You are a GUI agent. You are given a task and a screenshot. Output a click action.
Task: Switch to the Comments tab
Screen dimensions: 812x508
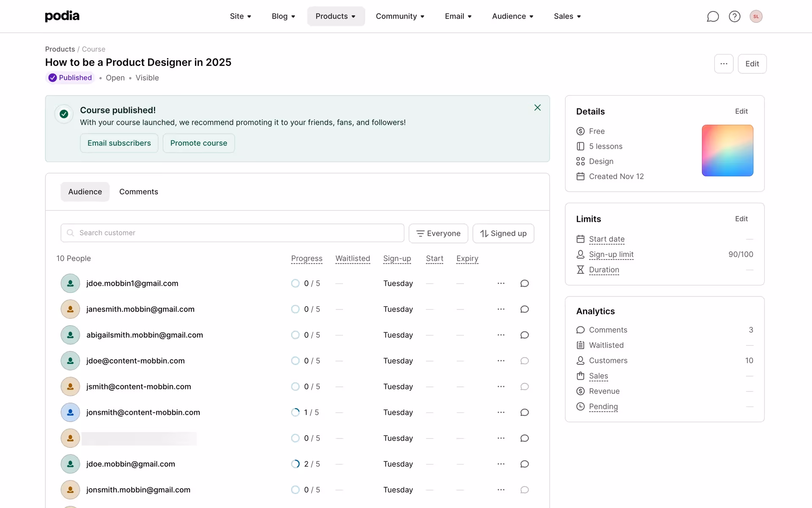138,192
